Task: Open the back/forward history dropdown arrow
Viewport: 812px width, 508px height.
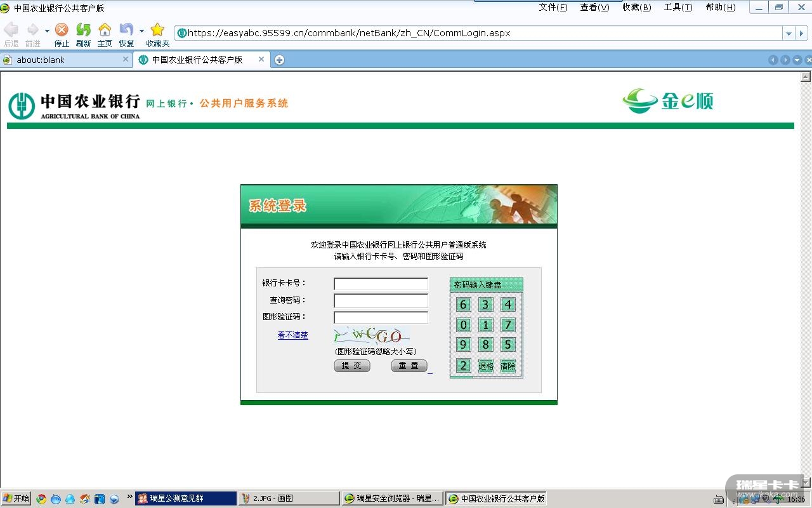Action: pyautogui.click(x=46, y=30)
